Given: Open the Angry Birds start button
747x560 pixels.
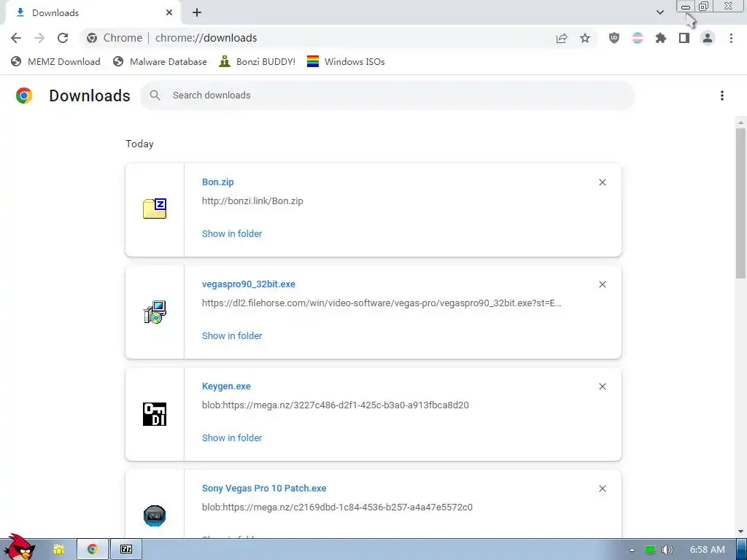Looking at the screenshot, I should click(19, 548).
